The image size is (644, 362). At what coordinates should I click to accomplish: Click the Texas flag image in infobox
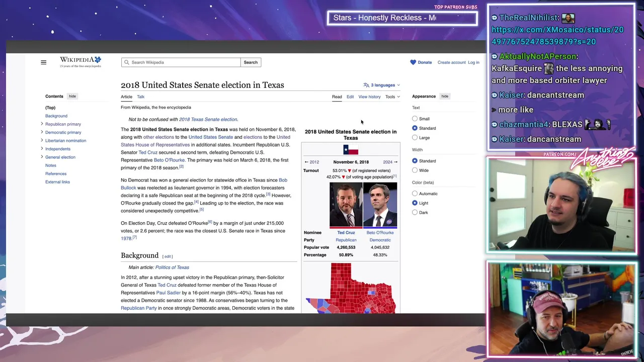[351, 149]
